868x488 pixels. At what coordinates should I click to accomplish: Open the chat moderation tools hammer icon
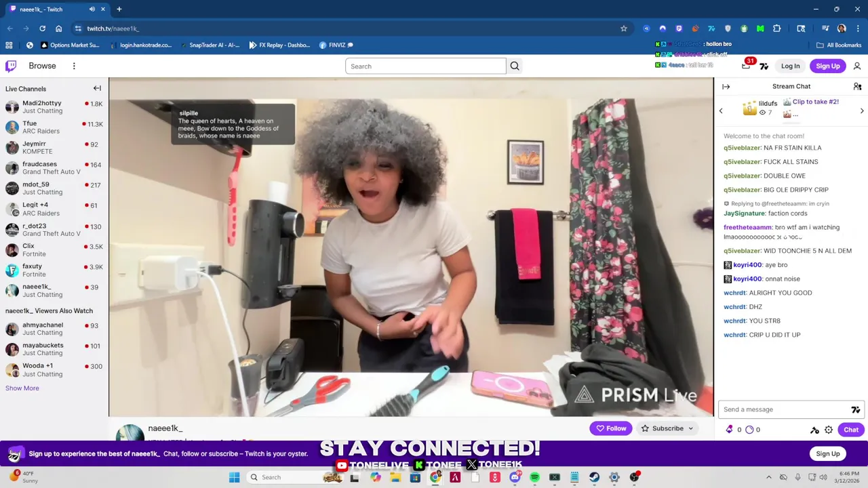814,430
